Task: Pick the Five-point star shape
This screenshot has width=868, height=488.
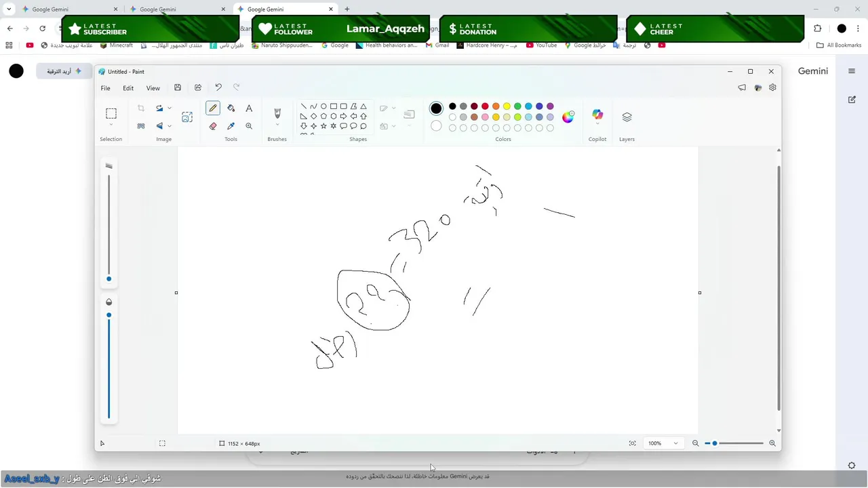Action: [x=323, y=126]
